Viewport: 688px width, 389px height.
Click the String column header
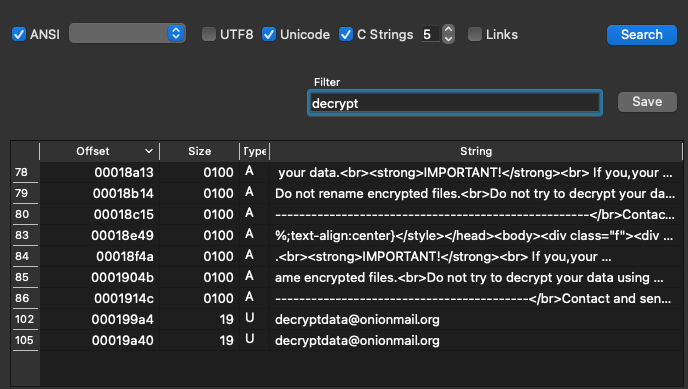pos(476,151)
